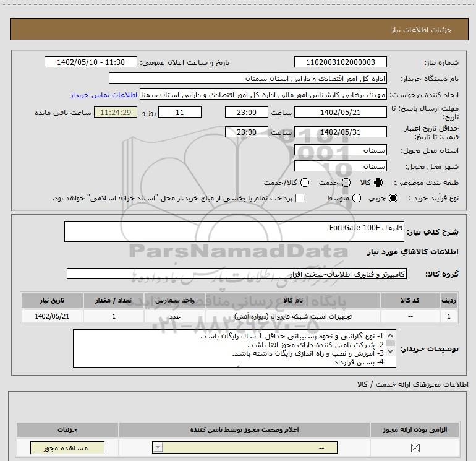
Task: Click the جزئیات اطلاعات نیاز header title
Action: [422, 30]
